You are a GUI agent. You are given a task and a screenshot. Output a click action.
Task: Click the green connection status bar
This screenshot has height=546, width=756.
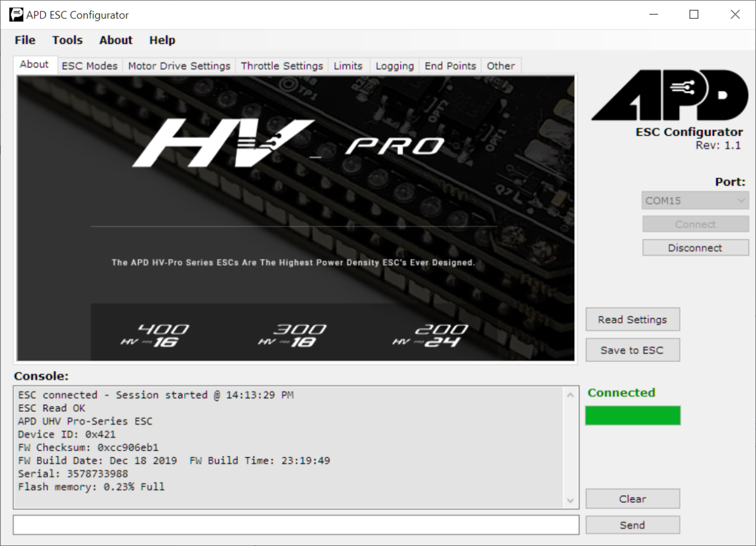coord(633,415)
